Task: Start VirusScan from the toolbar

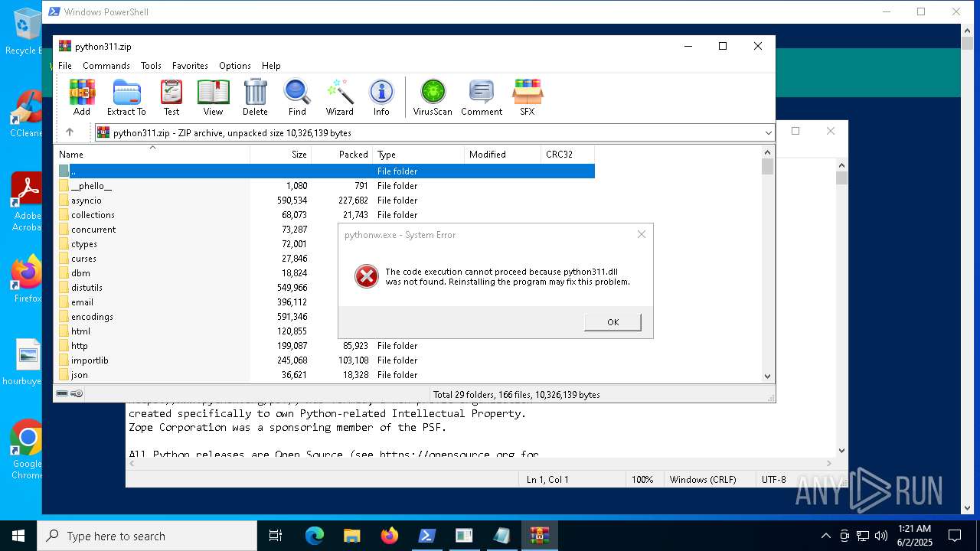Action: [x=433, y=97]
